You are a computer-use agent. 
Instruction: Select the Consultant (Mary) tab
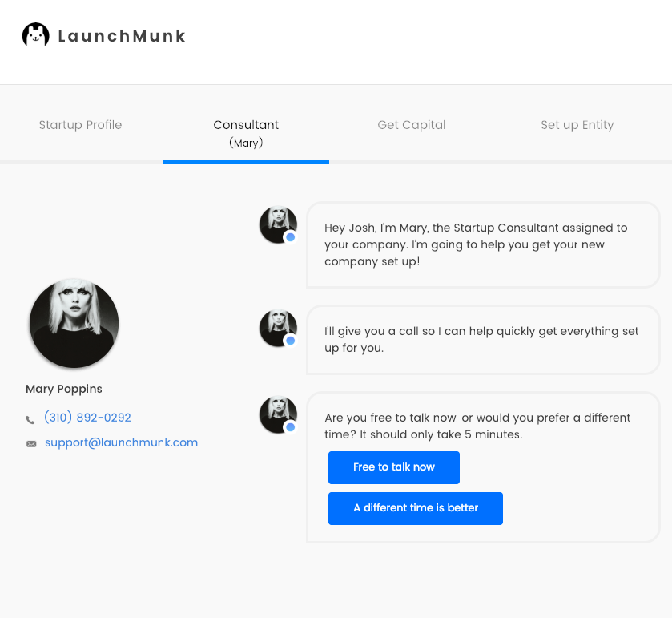click(x=246, y=133)
